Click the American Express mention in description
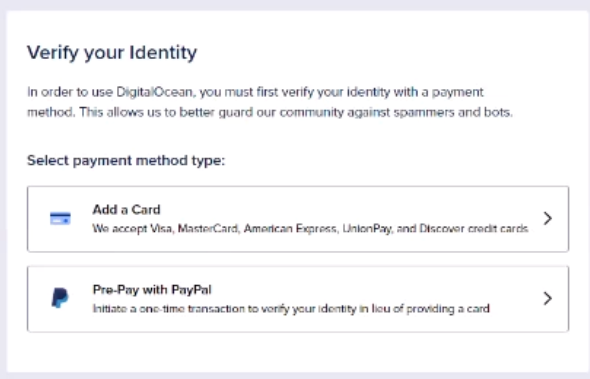The image size is (590, 379). click(x=290, y=228)
